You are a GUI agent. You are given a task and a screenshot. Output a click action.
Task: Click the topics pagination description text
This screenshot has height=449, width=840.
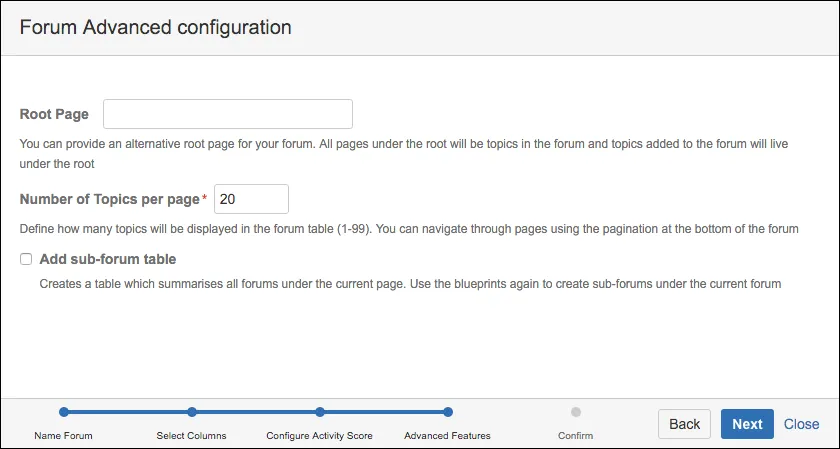pos(409,229)
